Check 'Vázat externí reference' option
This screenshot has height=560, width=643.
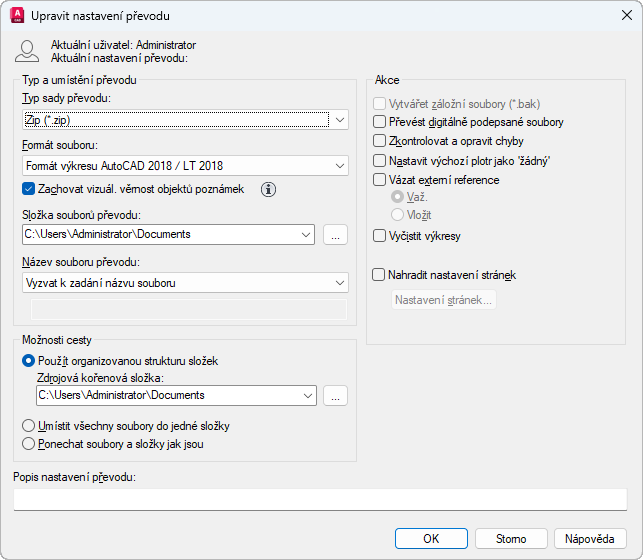(379, 180)
